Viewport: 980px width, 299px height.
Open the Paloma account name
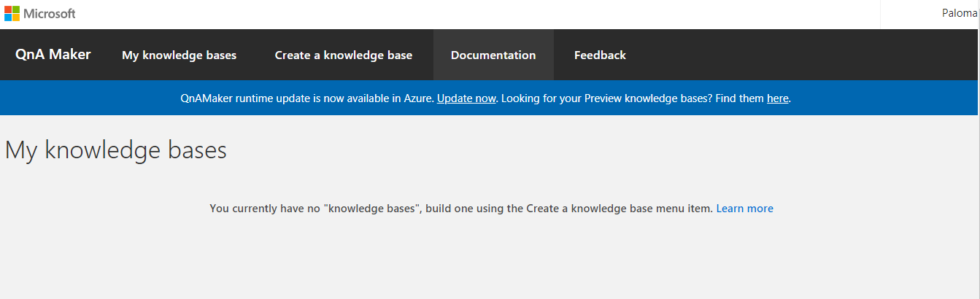pyautogui.click(x=961, y=14)
